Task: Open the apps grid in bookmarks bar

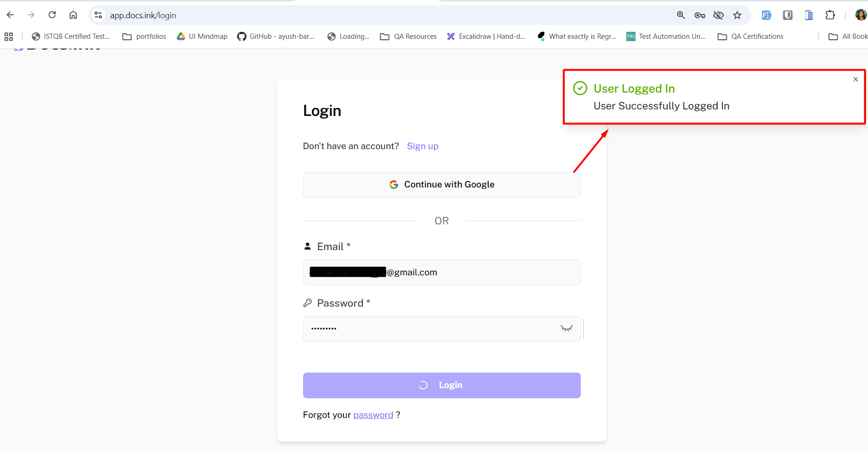Action: click(x=8, y=36)
